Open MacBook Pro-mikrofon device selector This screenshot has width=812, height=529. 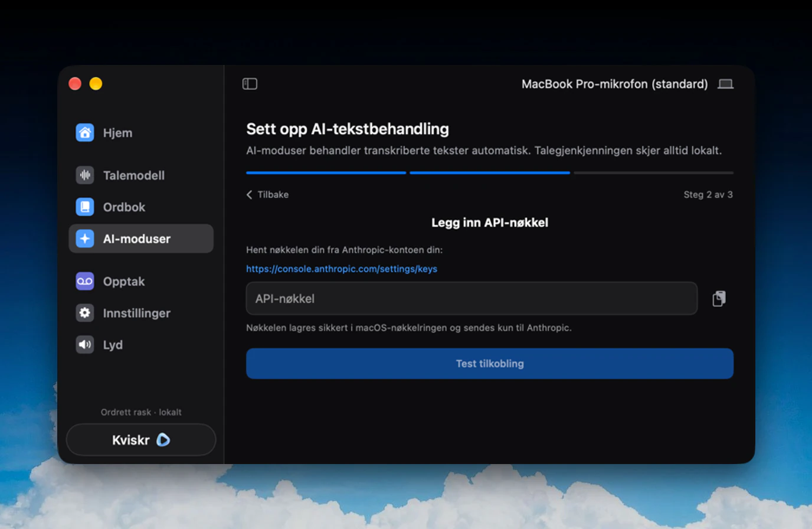click(x=627, y=84)
